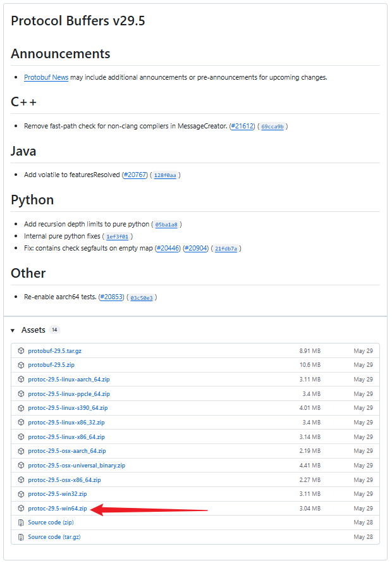The height and width of the screenshot is (563, 392).
Task: Click the 8.91 MB file size
Action: (x=310, y=351)
